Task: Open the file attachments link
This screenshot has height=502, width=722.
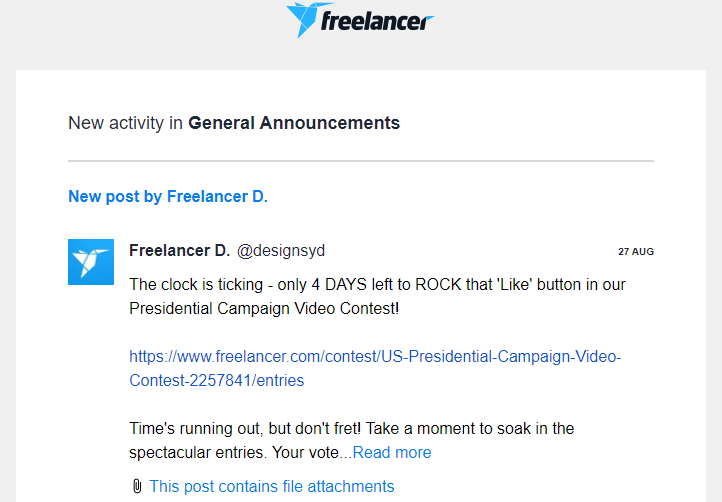Action: (272, 487)
